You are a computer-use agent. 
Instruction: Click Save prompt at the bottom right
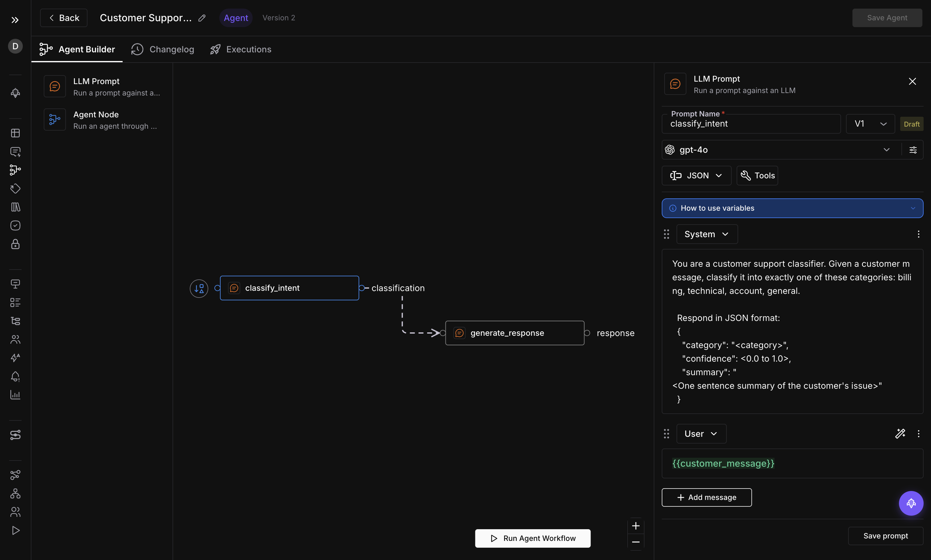[x=885, y=535]
